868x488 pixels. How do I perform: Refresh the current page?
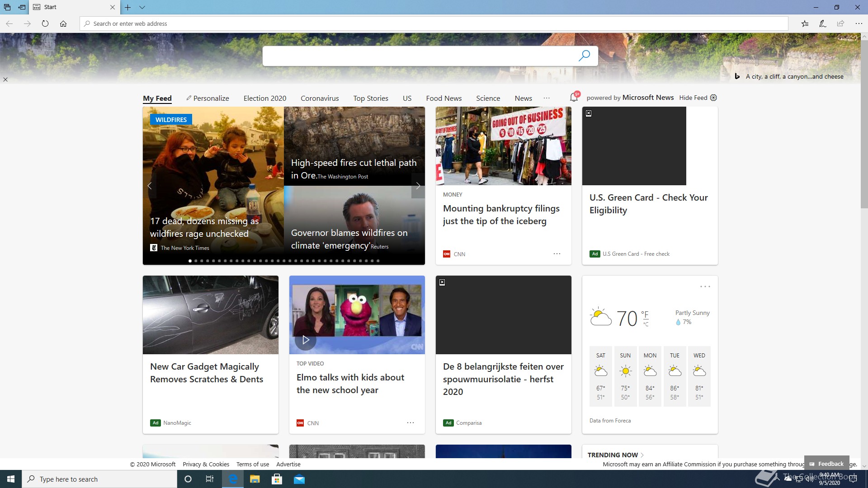[45, 23]
